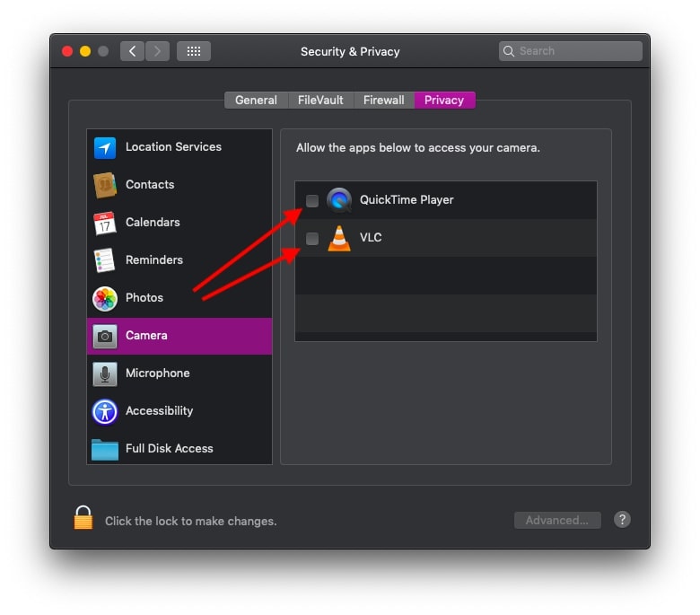The width and height of the screenshot is (700, 615).
Task: Show all preferences grid button
Action: pyautogui.click(x=194, y=51)
